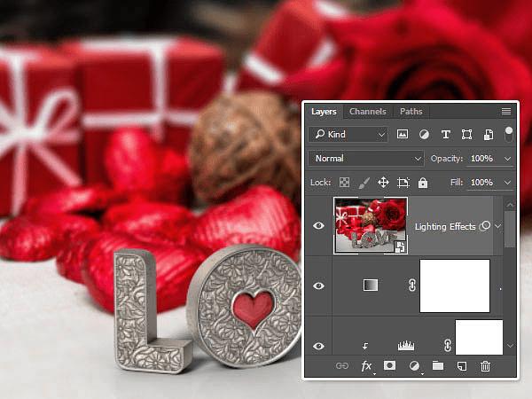The image size is (532, 399).
Task: Hide the Lighting Effects layer
Action: (x=318, y=225)
